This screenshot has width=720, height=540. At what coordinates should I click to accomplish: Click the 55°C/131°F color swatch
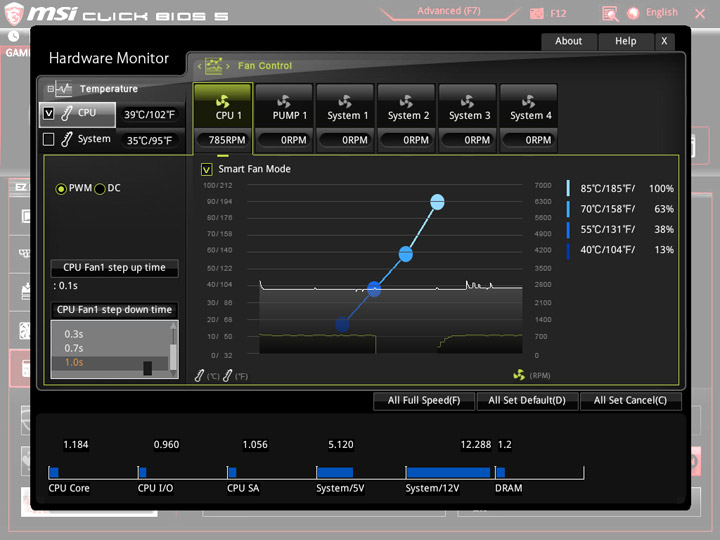pos(568,230)
